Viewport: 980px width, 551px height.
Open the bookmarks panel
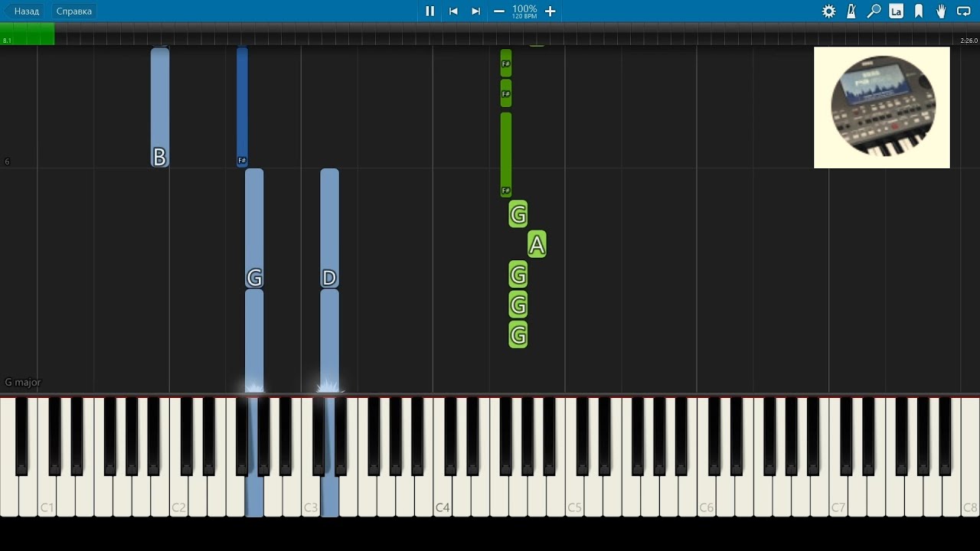(x=919, y=11)
